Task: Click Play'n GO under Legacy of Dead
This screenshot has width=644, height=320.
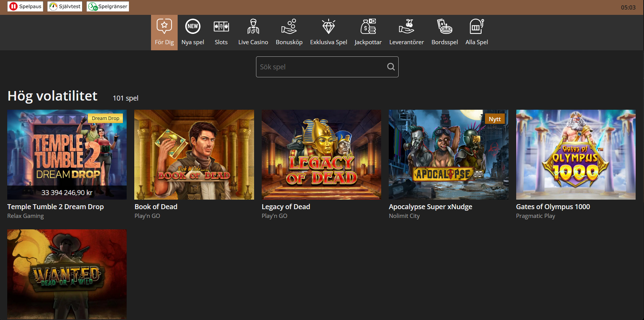Action: [274, 216]
